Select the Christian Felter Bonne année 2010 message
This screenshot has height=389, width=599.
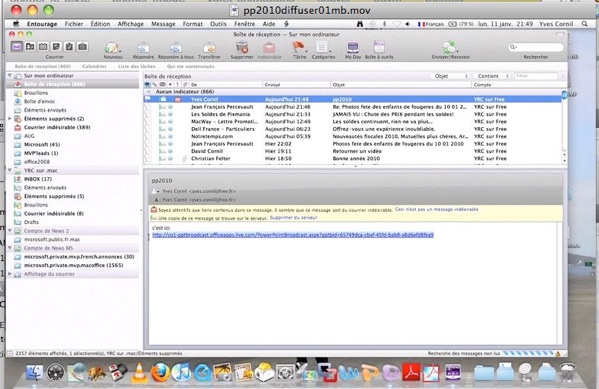pyautogui.click(x=353, y=158)
